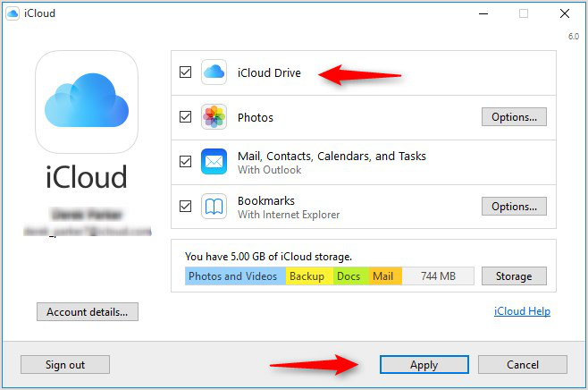
Task: Click the Photos label text
Action: [x=256, y=118]
